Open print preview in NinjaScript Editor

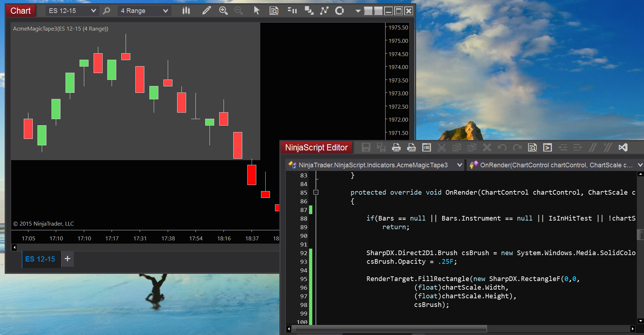411,148
